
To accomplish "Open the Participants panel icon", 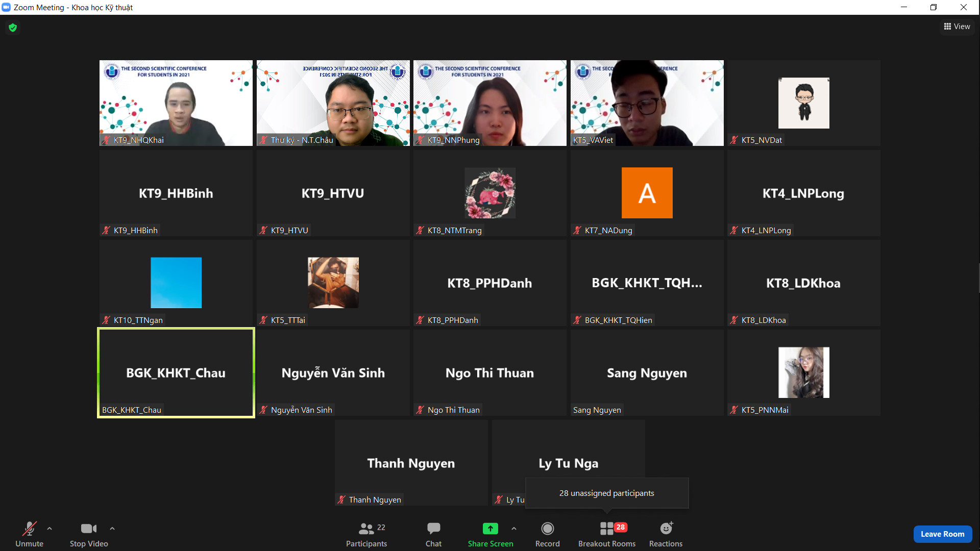I will coord(366,529).
